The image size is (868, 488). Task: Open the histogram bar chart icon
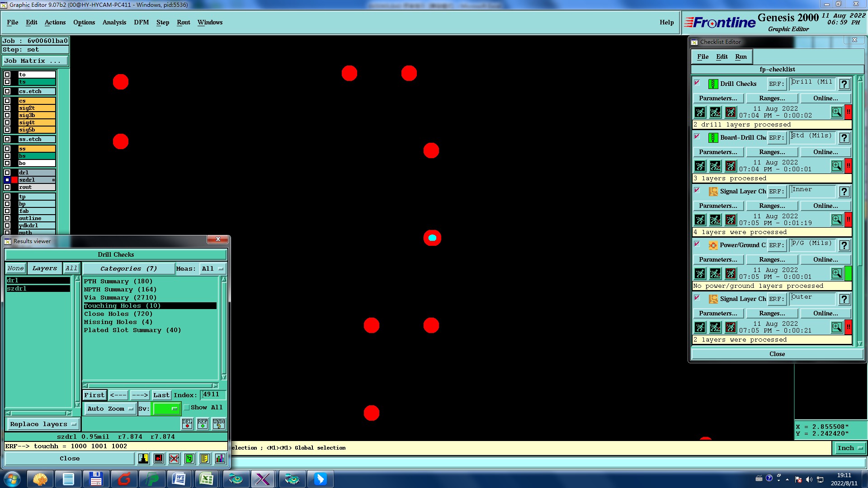tap(220, 459)
